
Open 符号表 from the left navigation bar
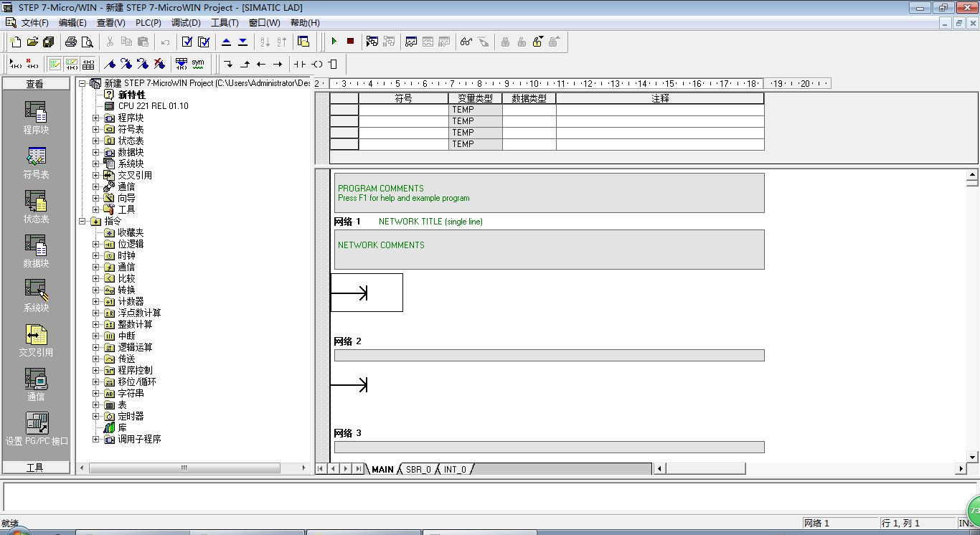click(36, 163)
